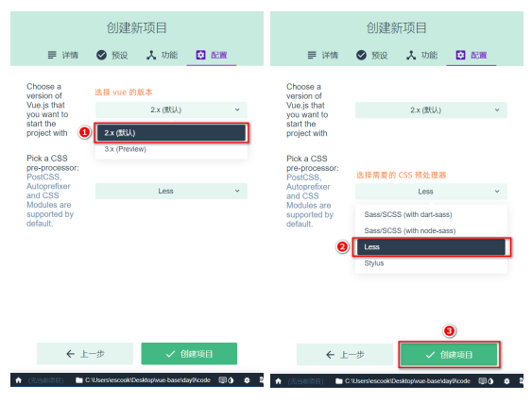Click the bug icon in right status bar
The image size is (532, 404).
pyautogui.click(x=506, y=381)
